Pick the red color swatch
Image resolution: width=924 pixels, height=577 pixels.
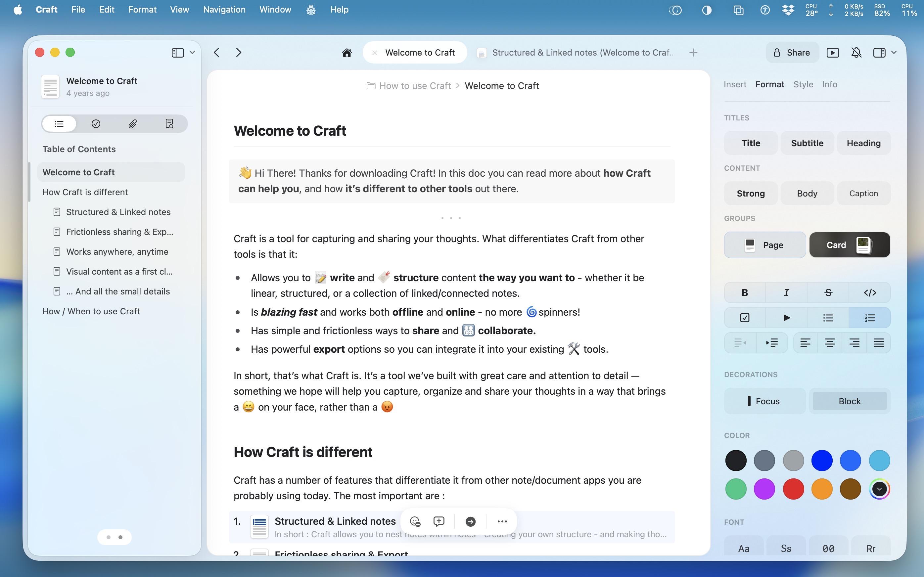click(x=793, y=489)
